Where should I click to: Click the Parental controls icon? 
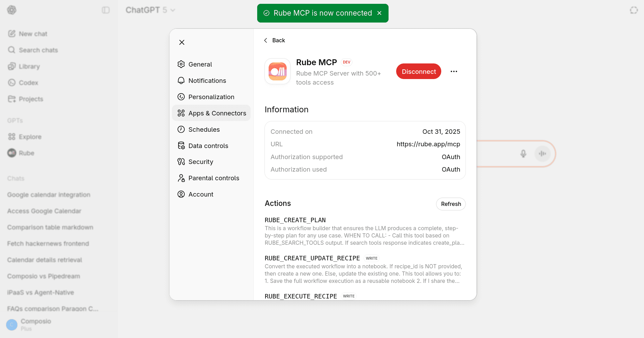181,178
